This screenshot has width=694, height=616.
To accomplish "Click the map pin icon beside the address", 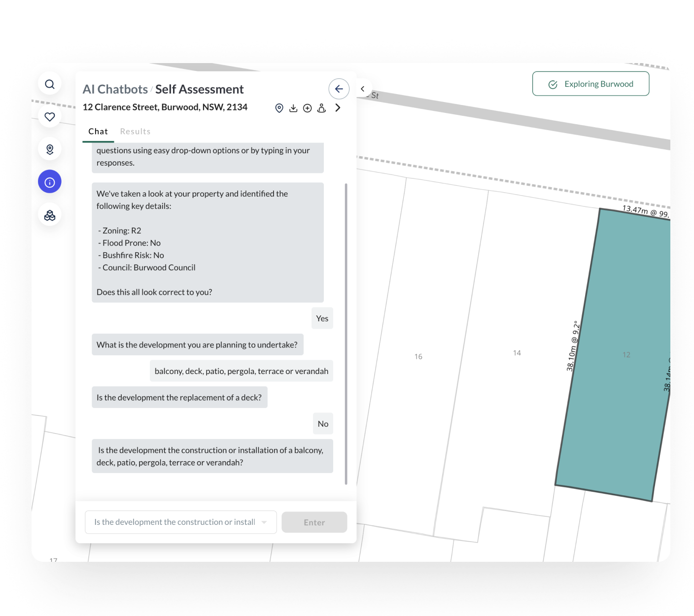I will [279, 107].
